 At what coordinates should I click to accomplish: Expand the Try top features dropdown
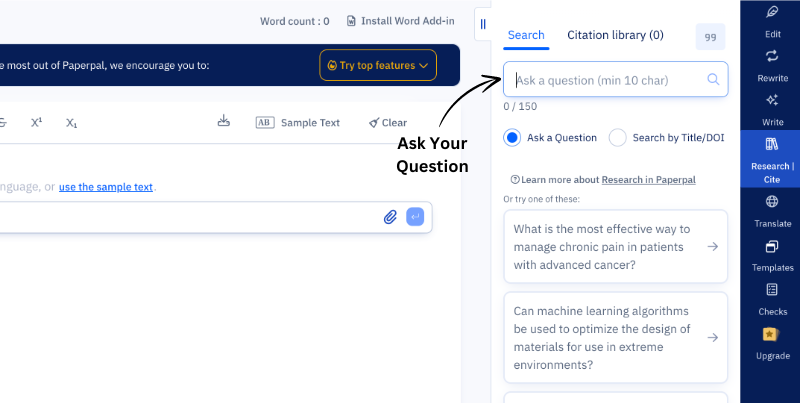[378, 65]
